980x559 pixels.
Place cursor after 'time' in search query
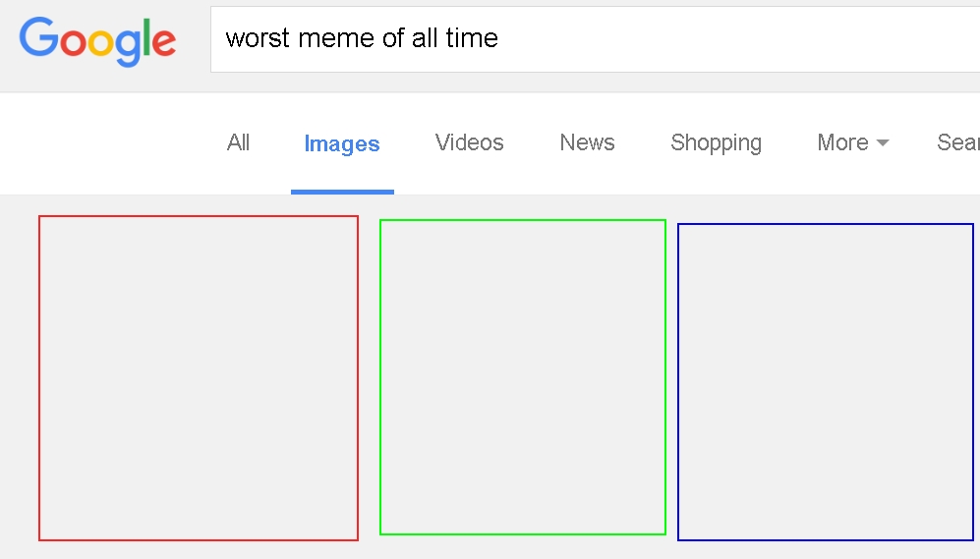tap(500, 38)
